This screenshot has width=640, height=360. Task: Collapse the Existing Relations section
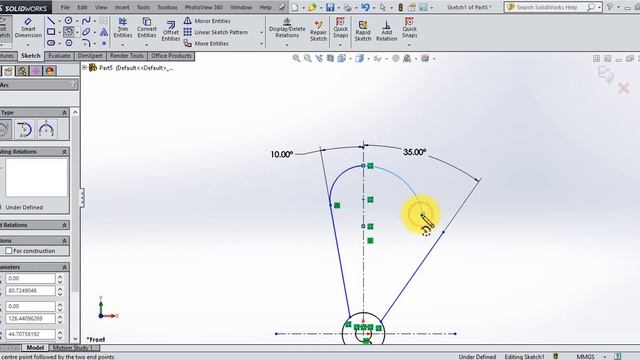point(64,151)
